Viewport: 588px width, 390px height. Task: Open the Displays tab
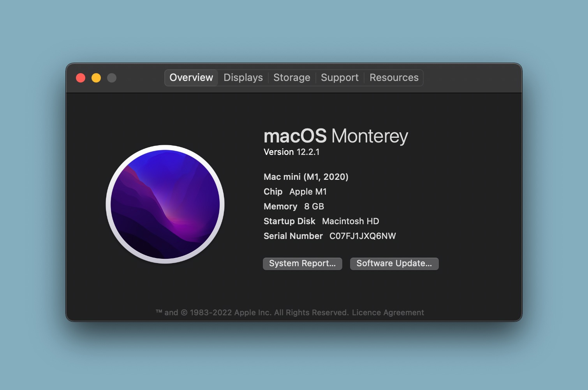click(243, 77)
